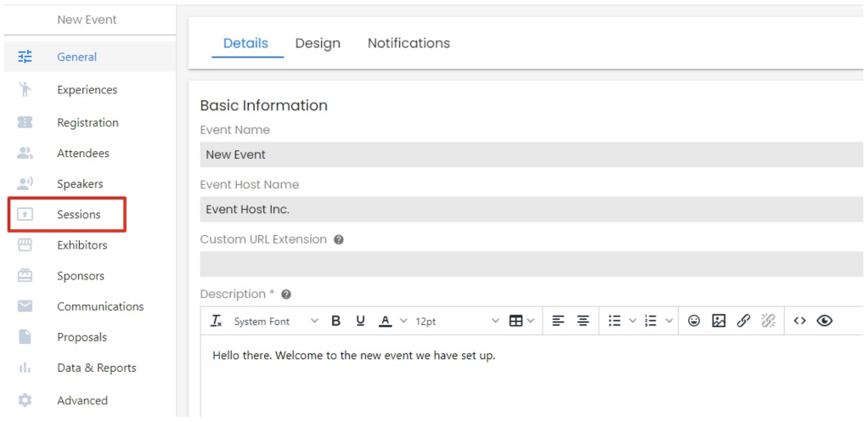Align description text left

(x=558, y=321)
